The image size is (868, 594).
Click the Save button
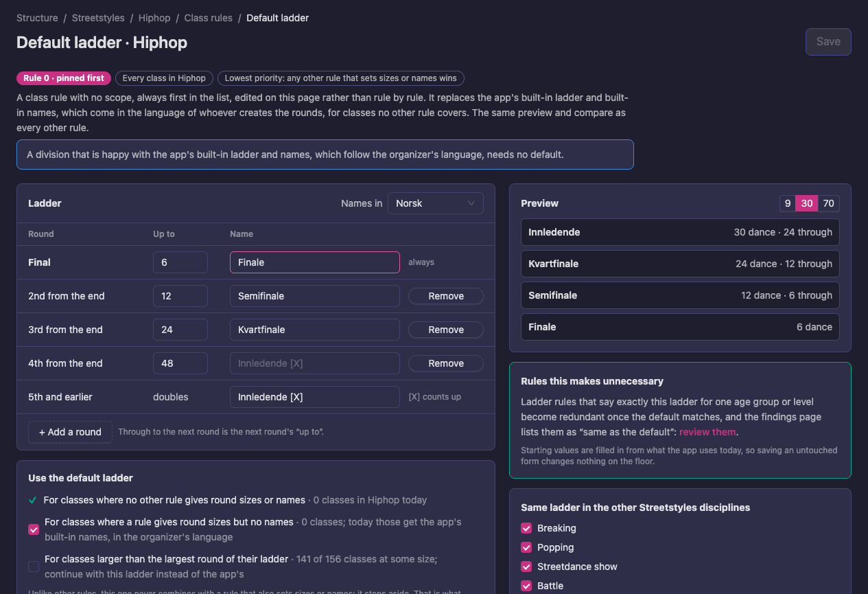(x=828, y=42)
